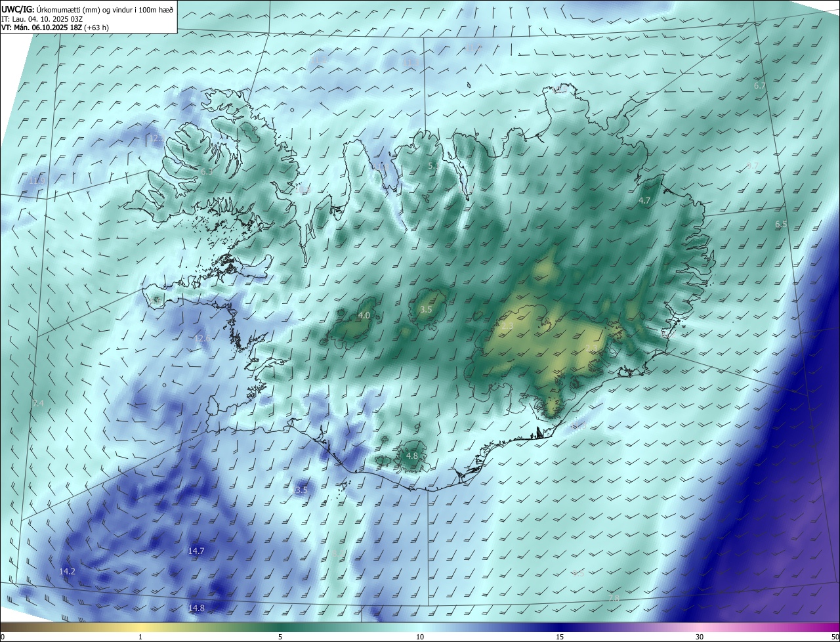Viewport: 840px width, 642px height.
Task: Select the 'IT: Lau. 04. 10. 2025 03Z' line
Action: [x=41, y=18]
